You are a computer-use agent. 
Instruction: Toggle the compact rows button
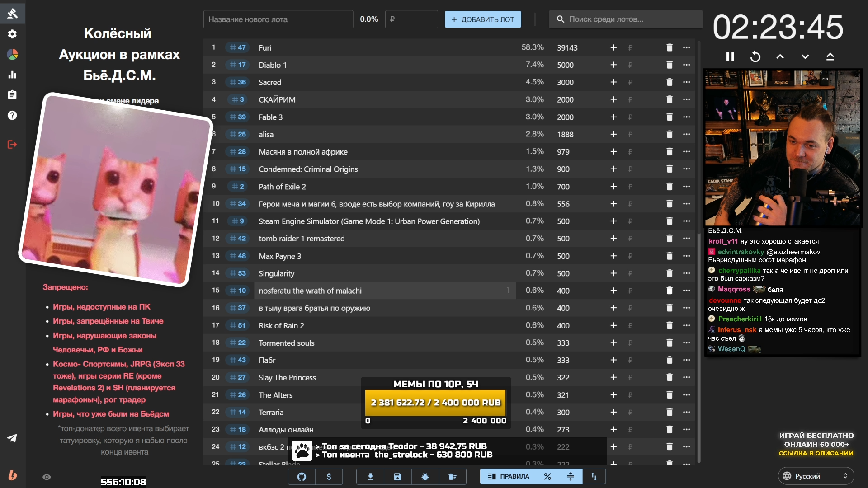click(571, 477)
